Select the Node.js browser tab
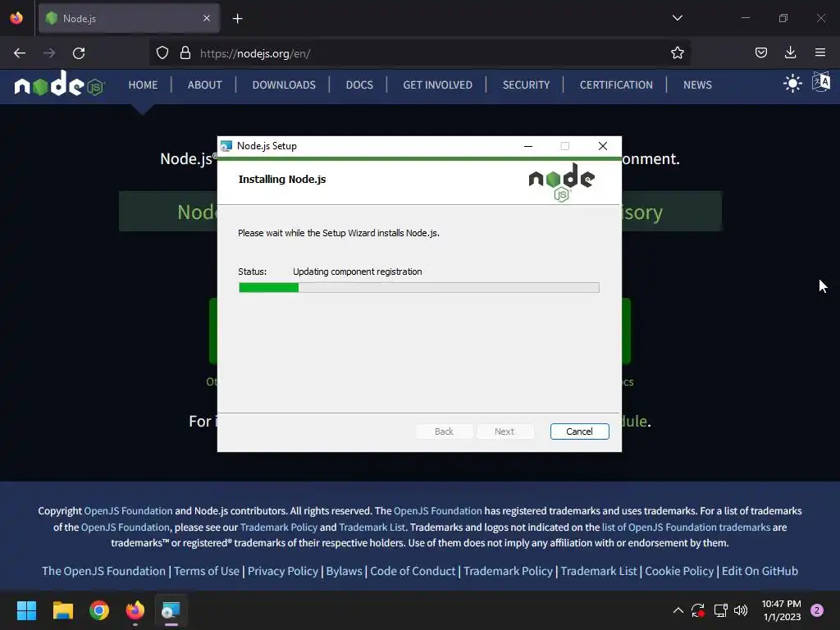The width and height of the screenshot is (840, 630). (x=129, y=19)
